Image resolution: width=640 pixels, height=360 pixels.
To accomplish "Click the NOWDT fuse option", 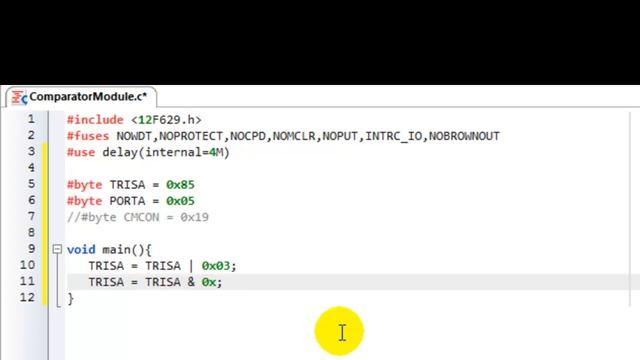I will tap(134, 136).
